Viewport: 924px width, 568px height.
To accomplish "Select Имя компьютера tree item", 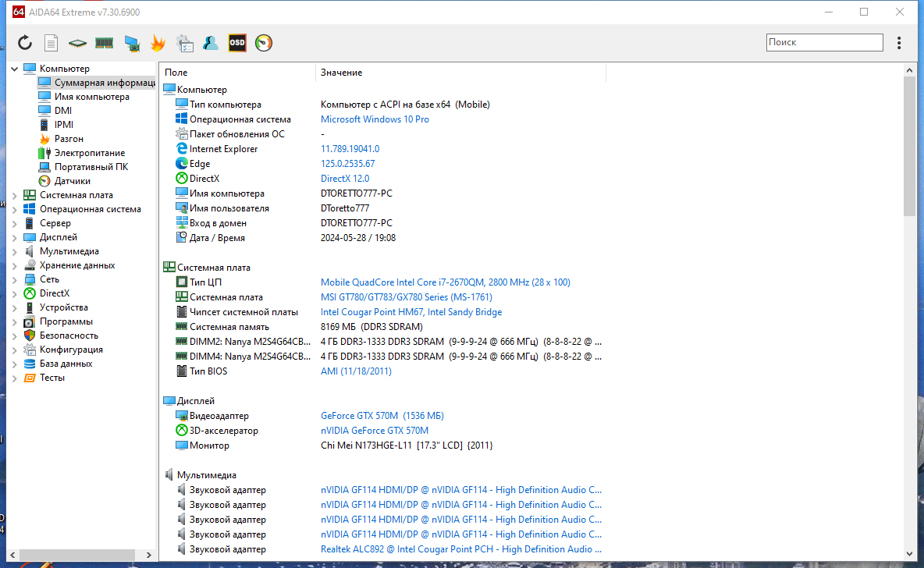I will tap(91, 97).
